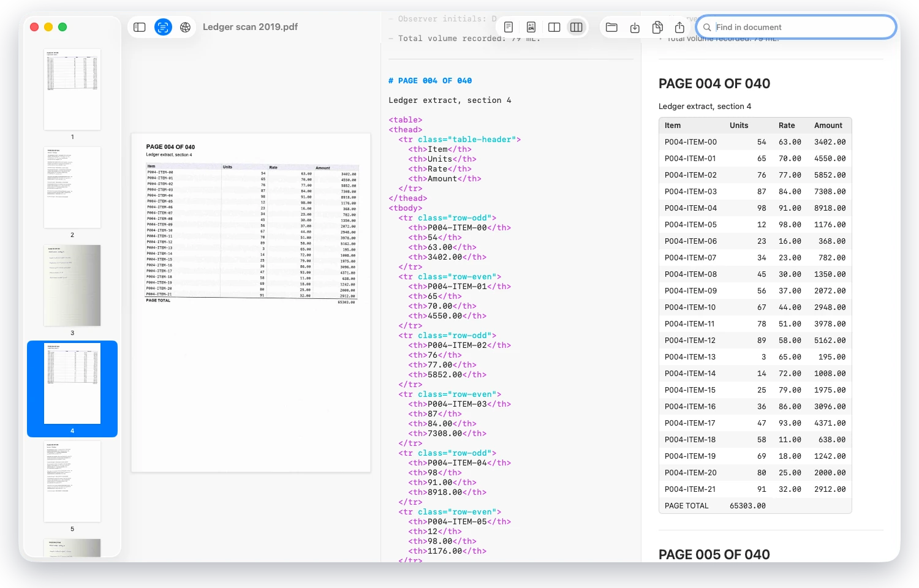The width and height of the screenshot is (919, 588).
Task: Click the magnifying glass search icon
Action: click(x=707, y=27)
